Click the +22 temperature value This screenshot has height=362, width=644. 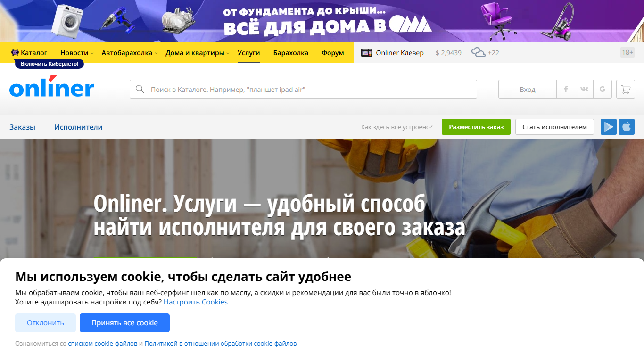pos(494,53)
